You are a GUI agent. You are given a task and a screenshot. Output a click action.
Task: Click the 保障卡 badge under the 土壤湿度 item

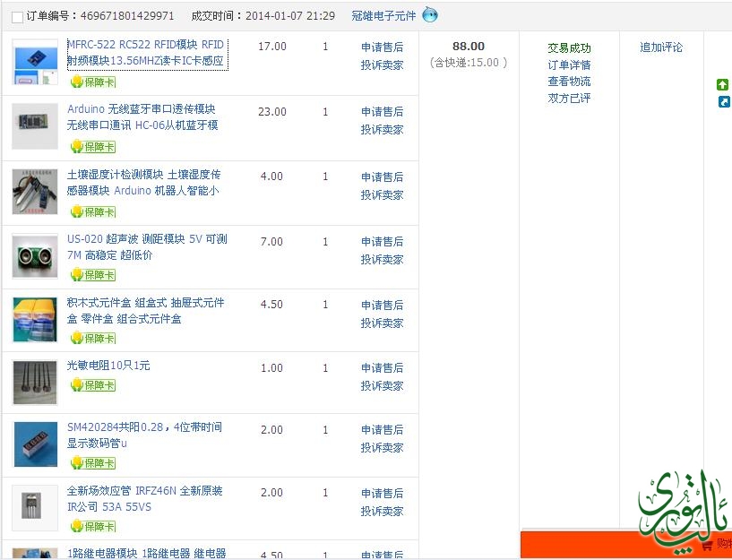pos(93,211)
